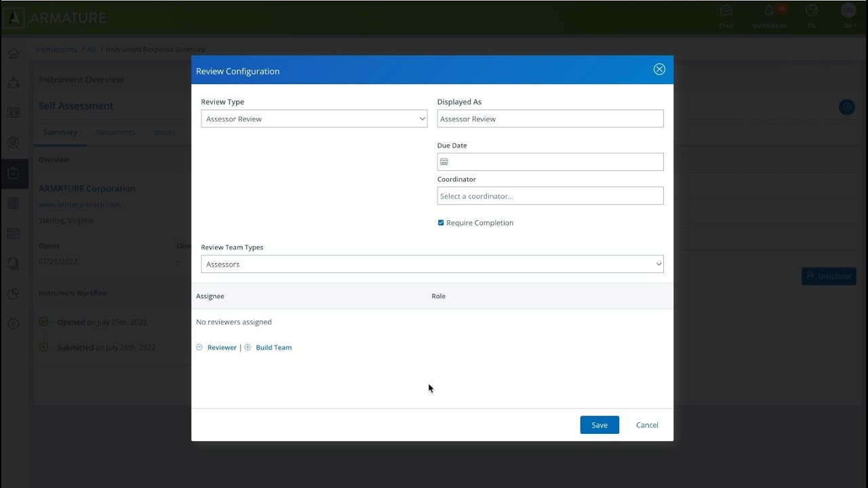Click the Role column header

pos(438,296)
